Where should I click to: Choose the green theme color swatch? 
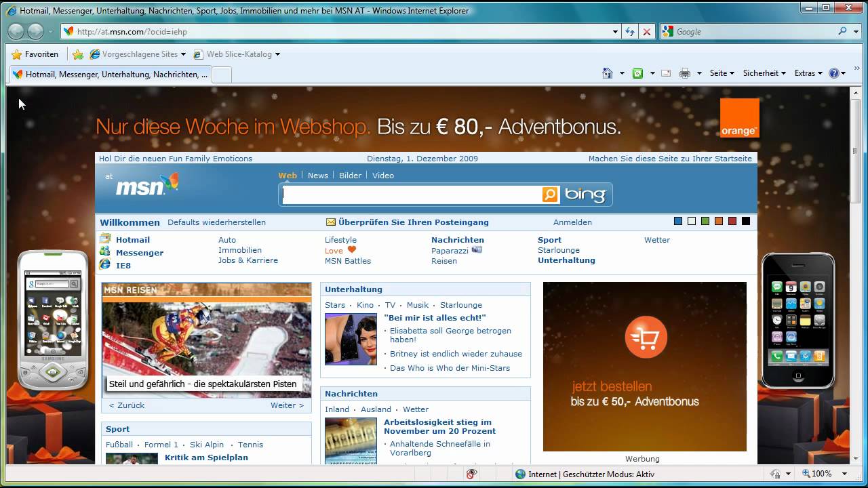705,221
